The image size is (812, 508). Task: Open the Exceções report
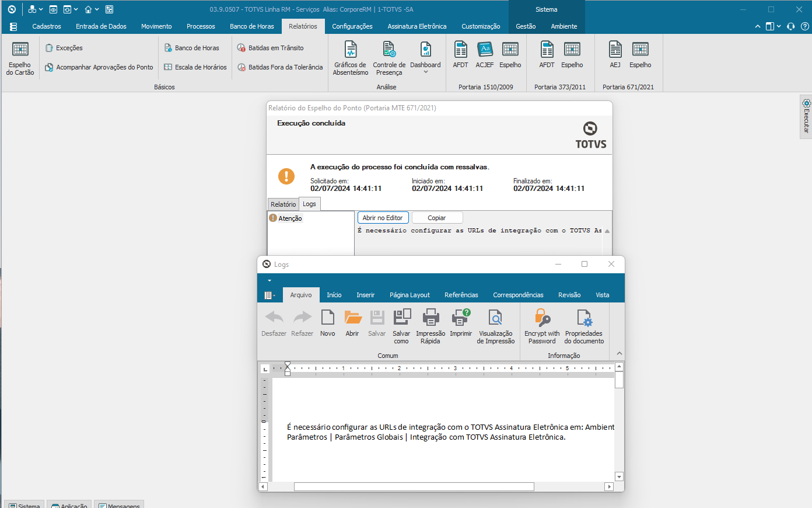(64, 48)
